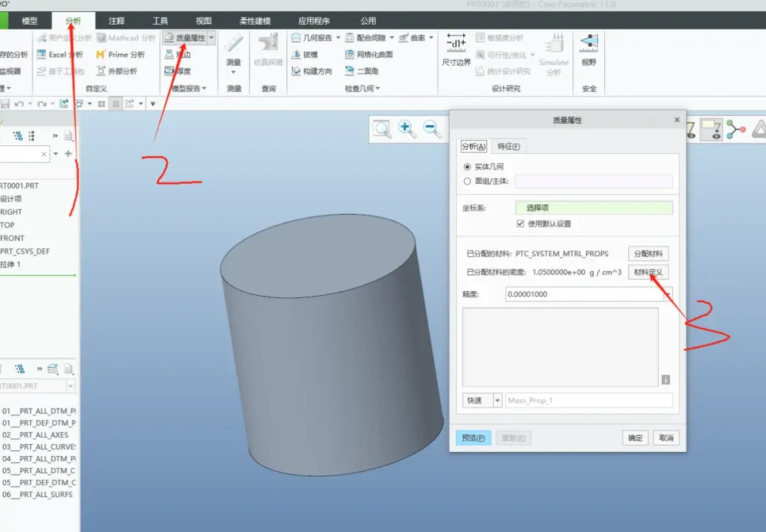The image size is (766, 532).
Task: Click the 精度 accuracy input field
Action: click(x=584, y=294)
